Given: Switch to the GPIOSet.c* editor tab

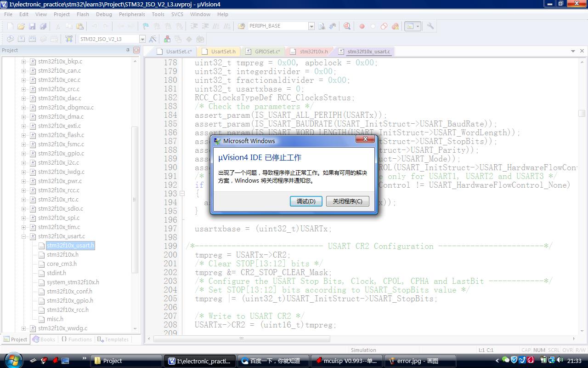Looking at the screenshot, I should tap(267, 52).
